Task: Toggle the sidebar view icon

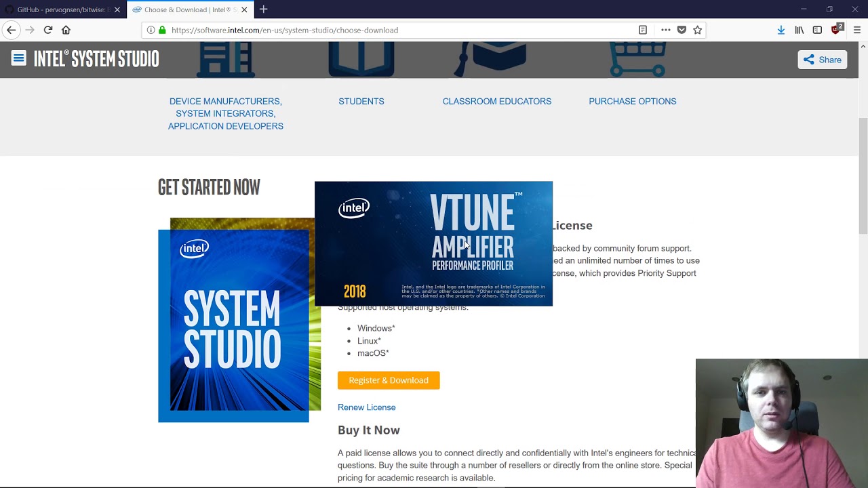Action: click(817, 30)
